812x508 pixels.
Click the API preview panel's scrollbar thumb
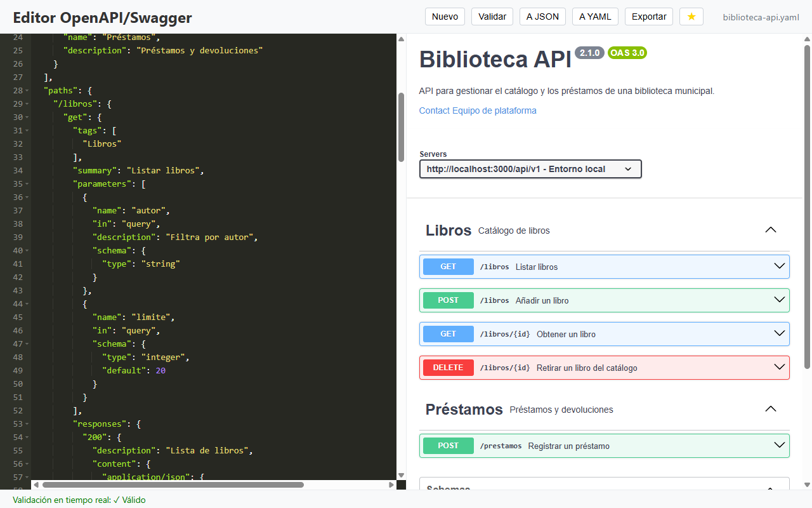point(807,206)
